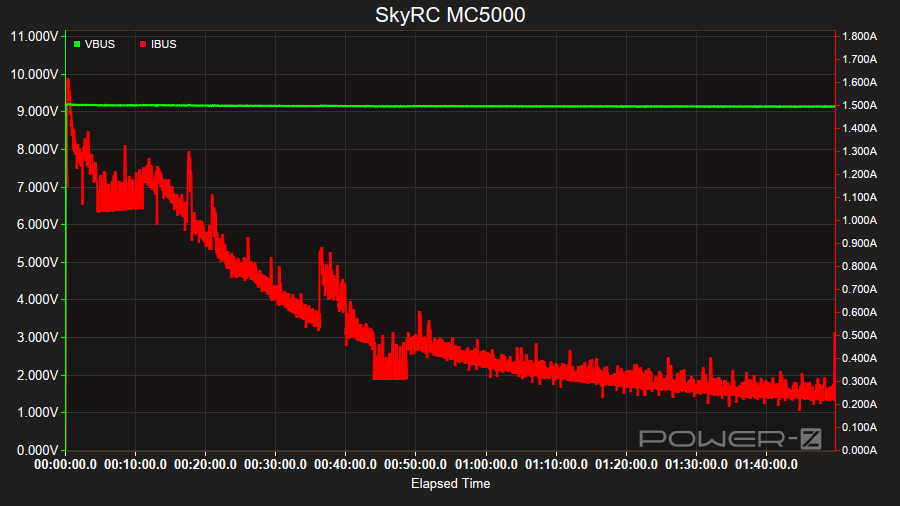This screenshot has height=506, width=900.
Task: Click the 4.000V voltage axis label
Action: coord(37,300)
